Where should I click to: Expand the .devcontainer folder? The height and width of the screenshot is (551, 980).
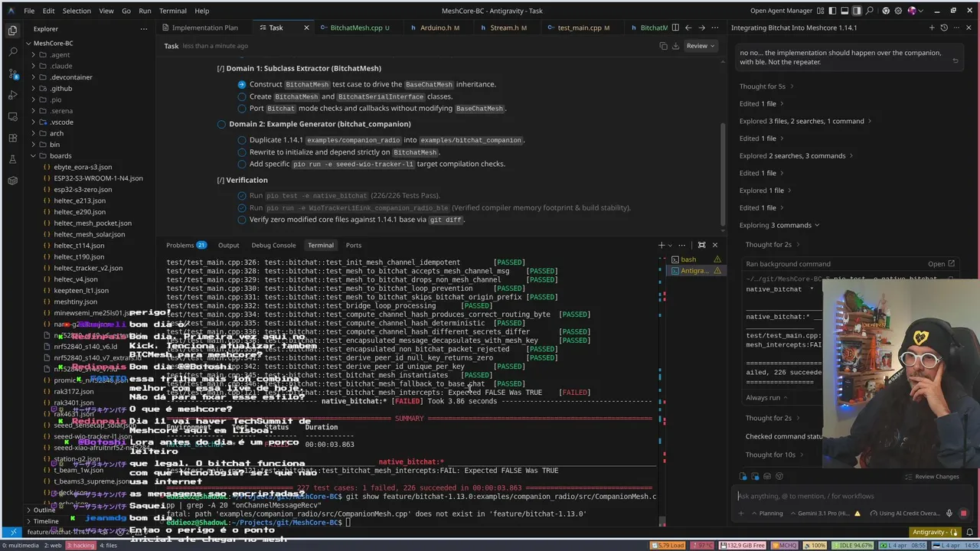[x=70, y=77]
